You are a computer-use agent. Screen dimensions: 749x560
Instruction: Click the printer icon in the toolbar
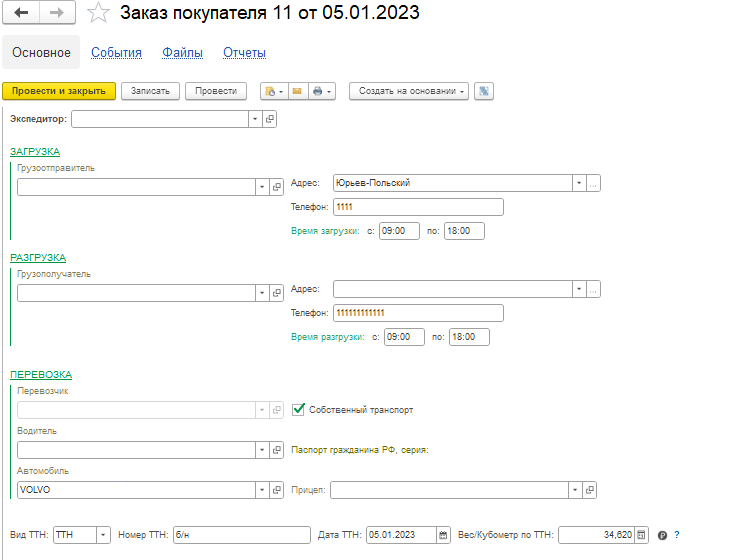317,91
